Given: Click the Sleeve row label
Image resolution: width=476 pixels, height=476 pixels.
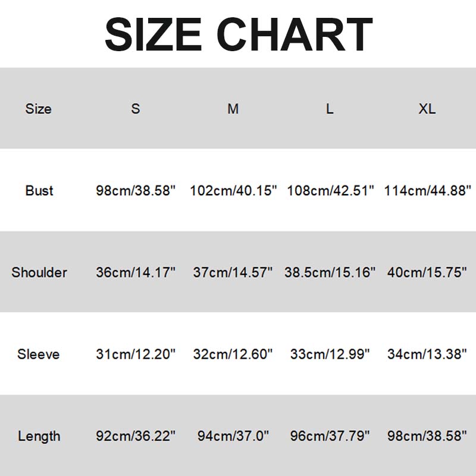Looking at the screenshot, I should point(39,354).
